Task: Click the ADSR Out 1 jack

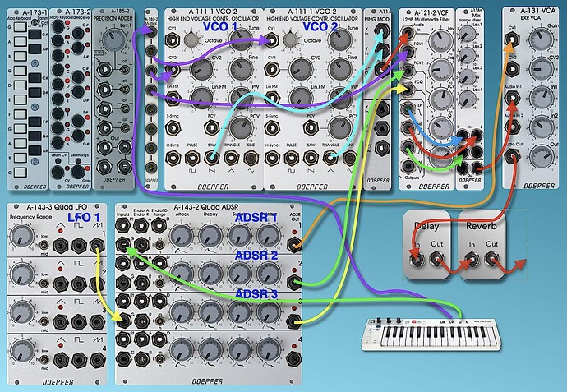Action: tap(294, 244)
